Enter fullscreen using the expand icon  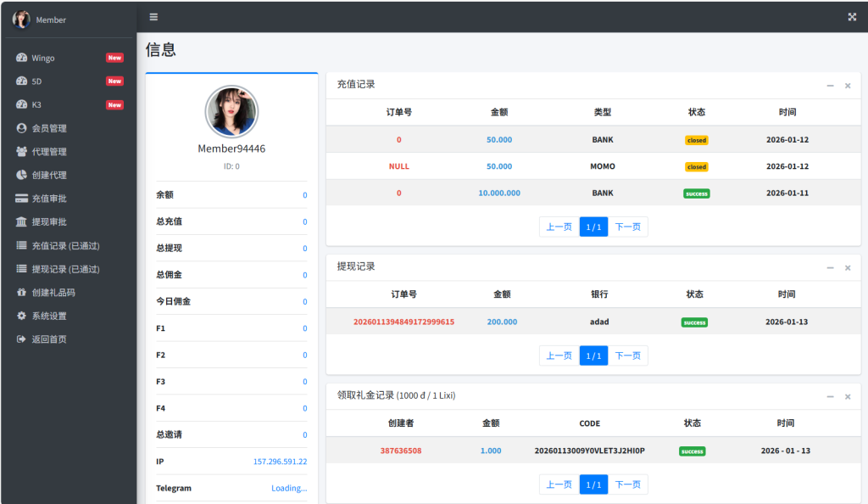851,15
